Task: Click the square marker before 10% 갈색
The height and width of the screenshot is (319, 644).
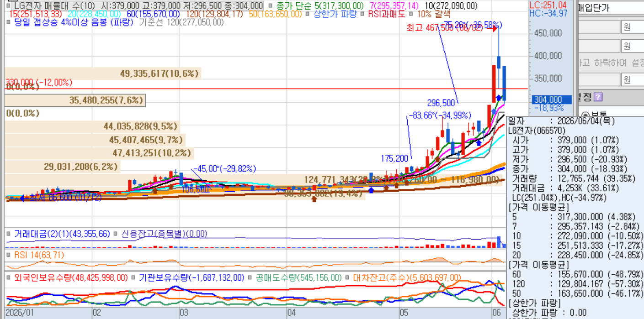Action: pos(410,14)
